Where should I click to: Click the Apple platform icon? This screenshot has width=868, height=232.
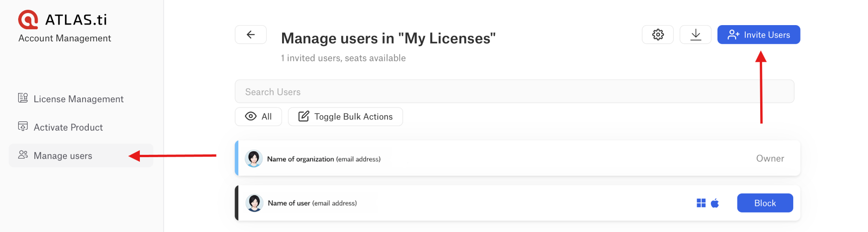coord(715,203)
